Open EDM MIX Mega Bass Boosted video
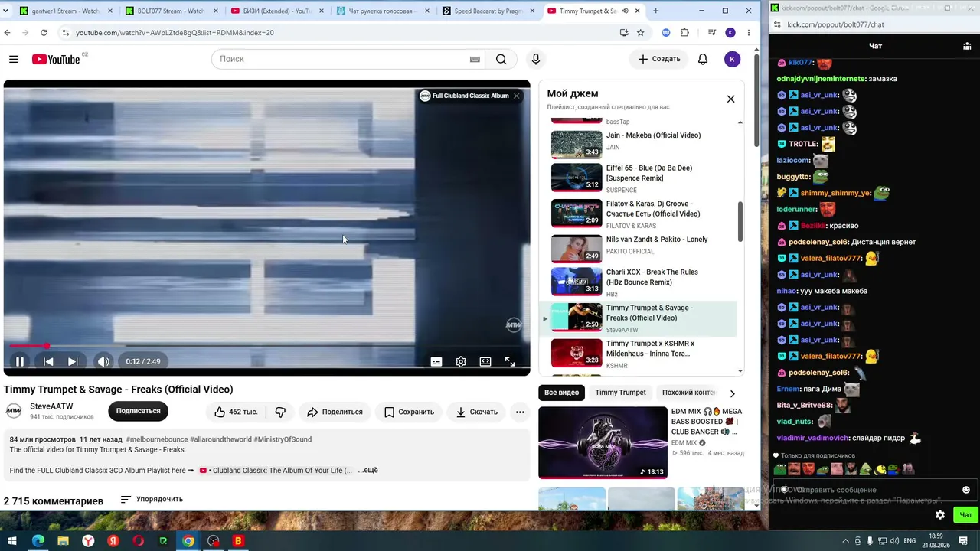This screenshot has width=980, height=551. coord(603,442)
